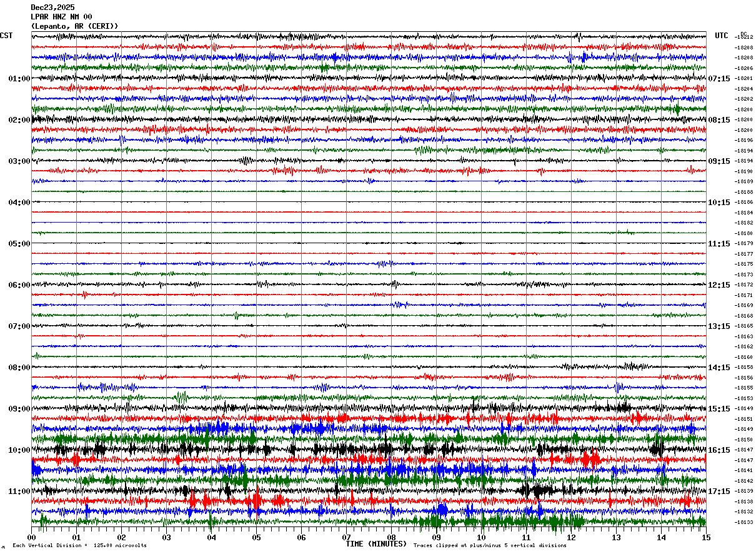Click the 14:15 UTC time label
The height and width of the screenshot is (554, 756).
(x=720, y=368)
